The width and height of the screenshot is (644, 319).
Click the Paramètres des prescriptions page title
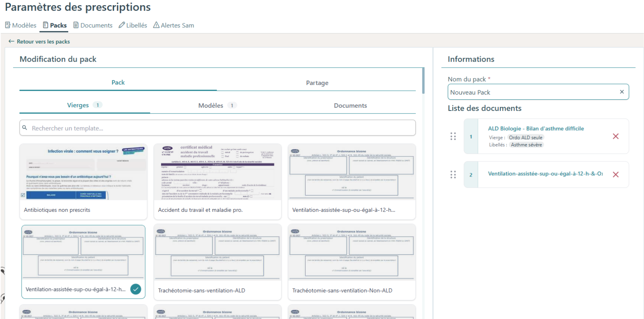(x=78, y=7)
